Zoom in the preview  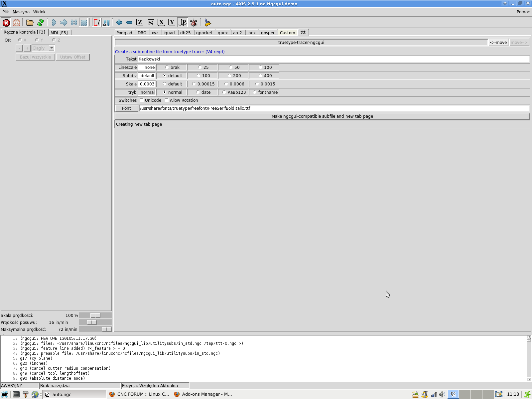[x=119, y=23]
